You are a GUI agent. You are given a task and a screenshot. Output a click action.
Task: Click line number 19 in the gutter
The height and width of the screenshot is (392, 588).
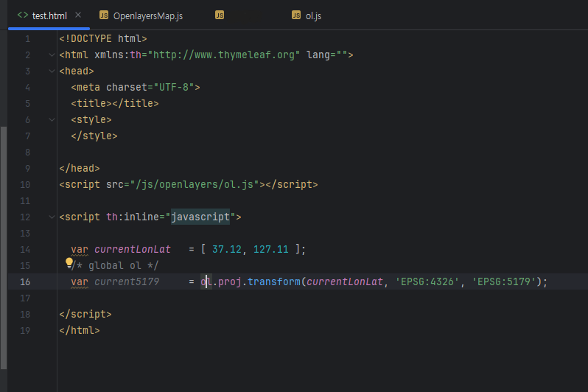25,331
